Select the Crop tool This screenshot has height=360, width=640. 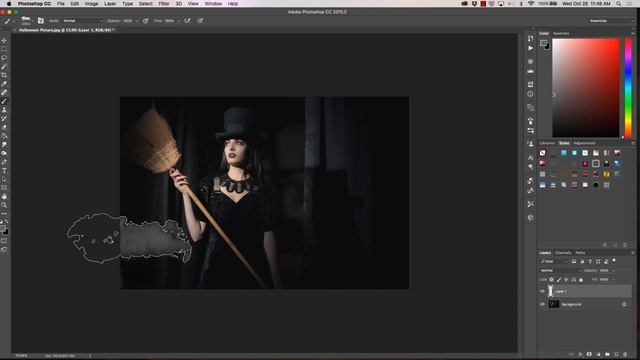tap(4, 75)
